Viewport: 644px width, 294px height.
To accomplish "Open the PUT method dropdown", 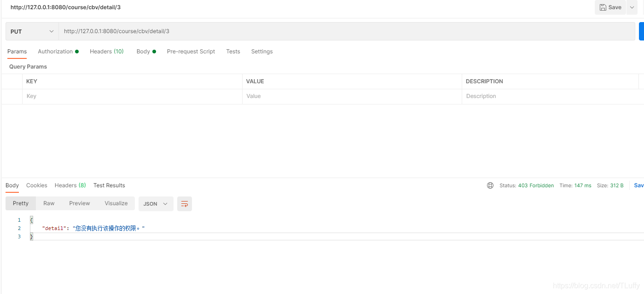I will [x=32, y=31].
